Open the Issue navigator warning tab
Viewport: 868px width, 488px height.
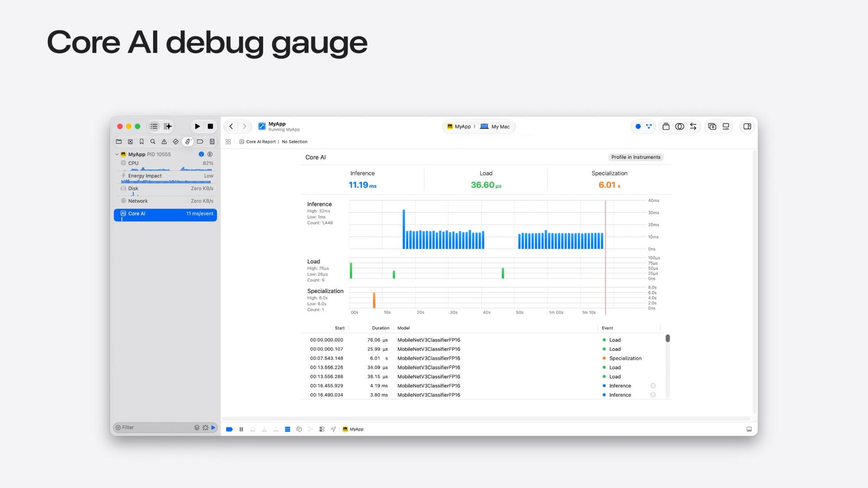coord(164,141)
